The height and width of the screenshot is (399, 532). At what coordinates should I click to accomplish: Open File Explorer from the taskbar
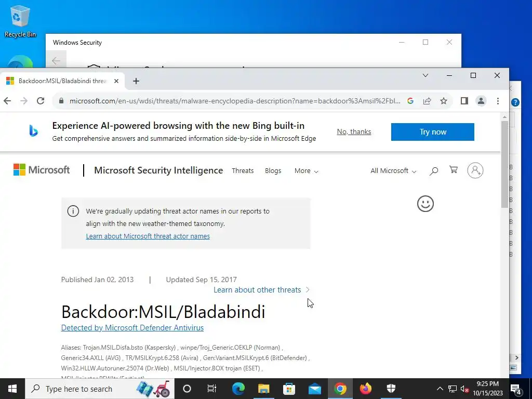(263, 389)
